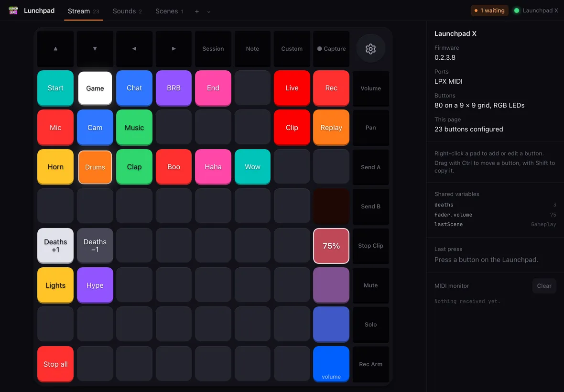Screen dimensions: 564x392
Task: Click the Session mode pad
Action: pyautogui.click(x=213, y=49)
